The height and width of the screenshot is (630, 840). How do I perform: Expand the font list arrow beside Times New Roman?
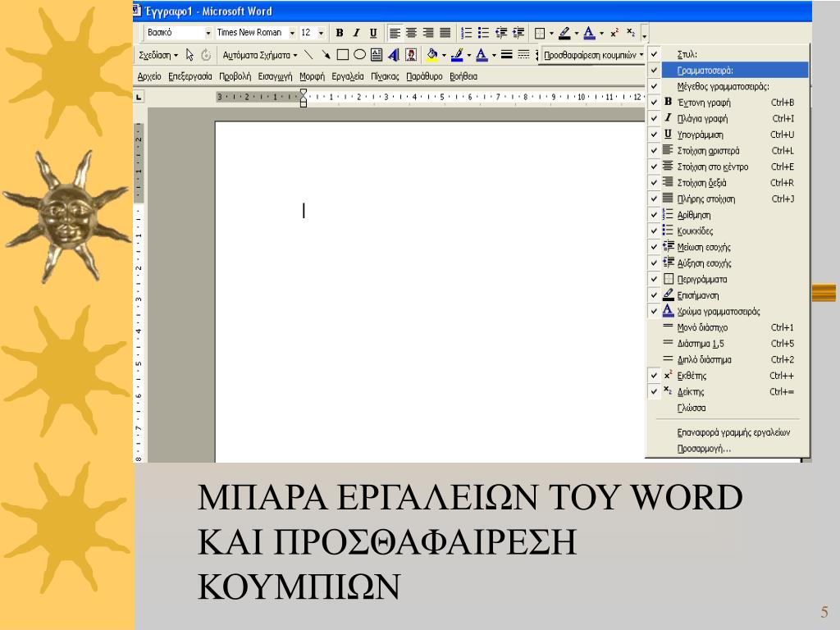point(293,33)
